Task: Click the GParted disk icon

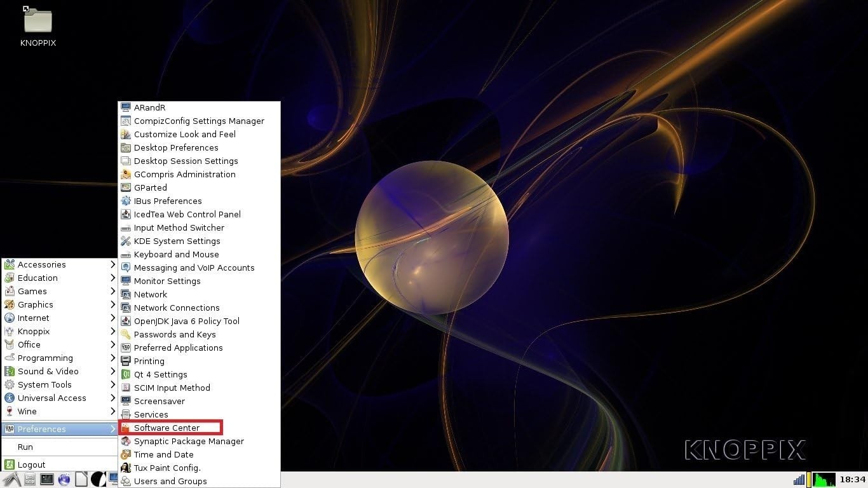Action: click(126, 187)
